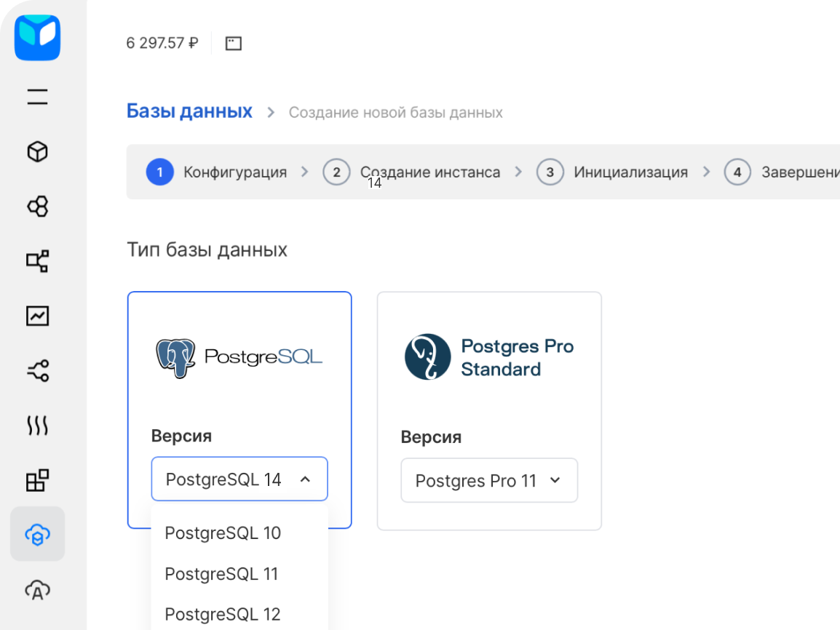Click the balance amount 6 297.57 ₽
This screenshot has height=630, width=840.
click(162, 43)
